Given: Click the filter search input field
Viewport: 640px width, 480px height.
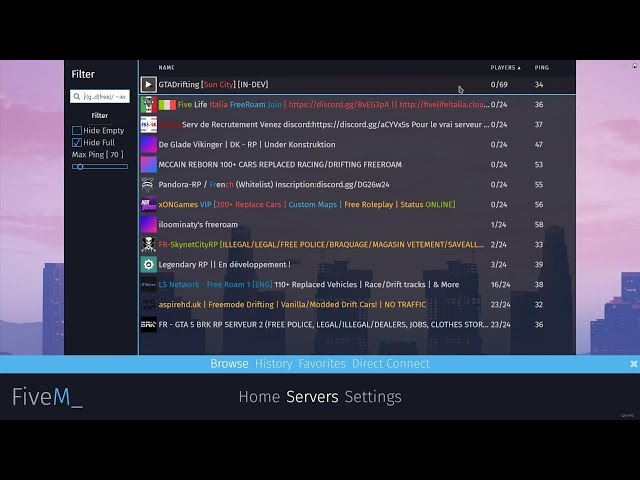Looking at the screenshot, I should [100, 97].
